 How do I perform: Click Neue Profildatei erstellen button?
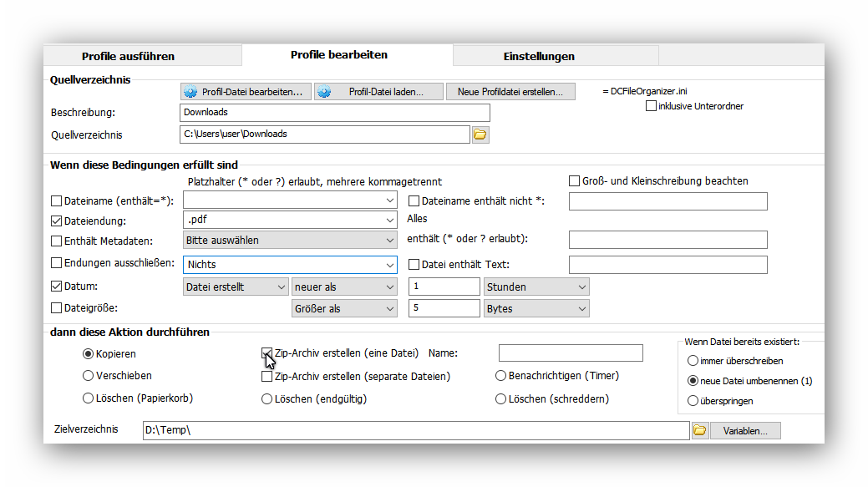pos(510,92)
